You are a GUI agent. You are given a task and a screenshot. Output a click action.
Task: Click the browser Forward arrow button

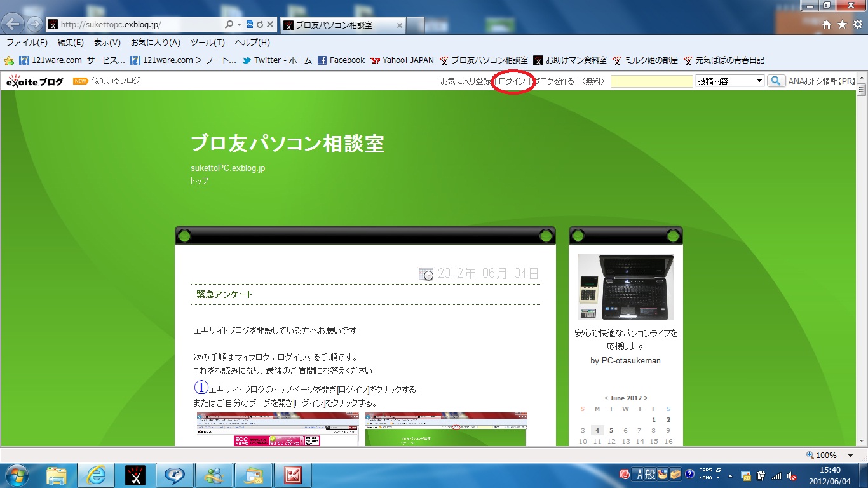(x=34, y=25)
